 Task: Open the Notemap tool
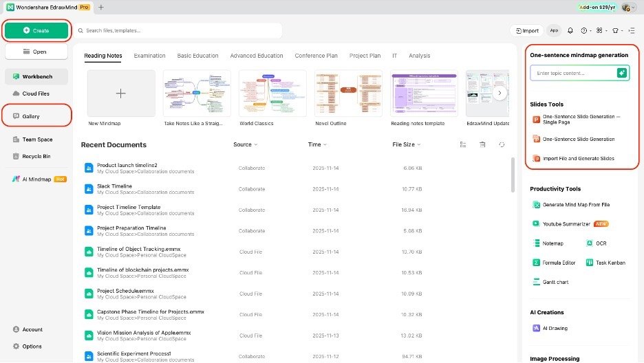548,243
